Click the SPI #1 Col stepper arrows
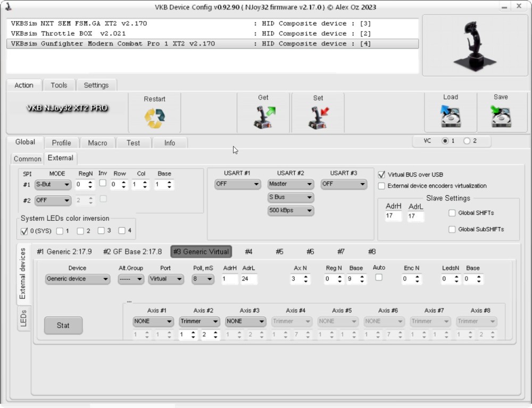This screenshot has height=408, width=532. coord(145,185)
